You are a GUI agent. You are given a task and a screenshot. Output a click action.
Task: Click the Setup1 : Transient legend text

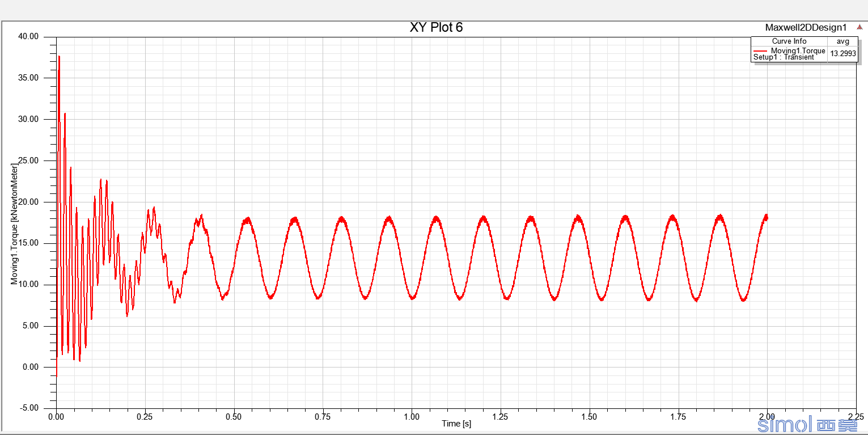pyautogui.click(x=784, y=57)
